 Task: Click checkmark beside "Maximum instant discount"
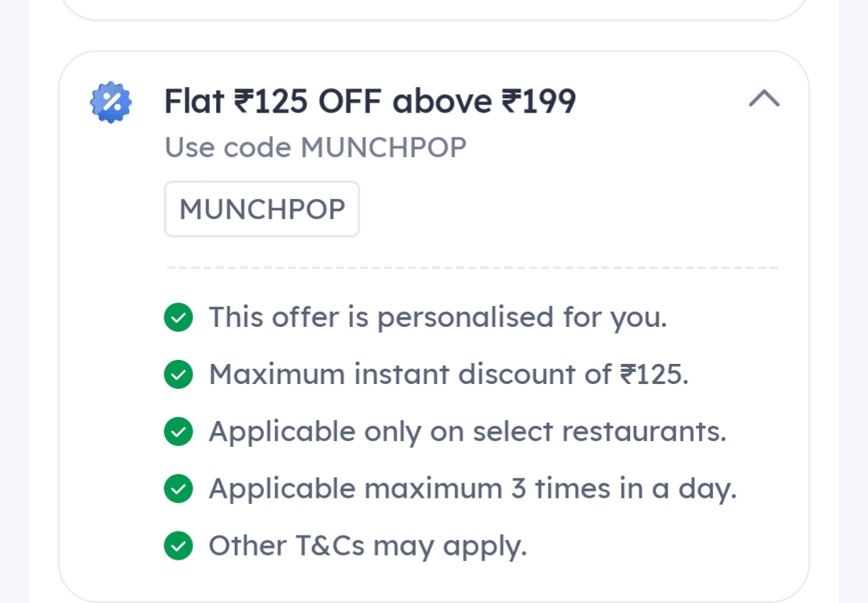pos(178,375)
